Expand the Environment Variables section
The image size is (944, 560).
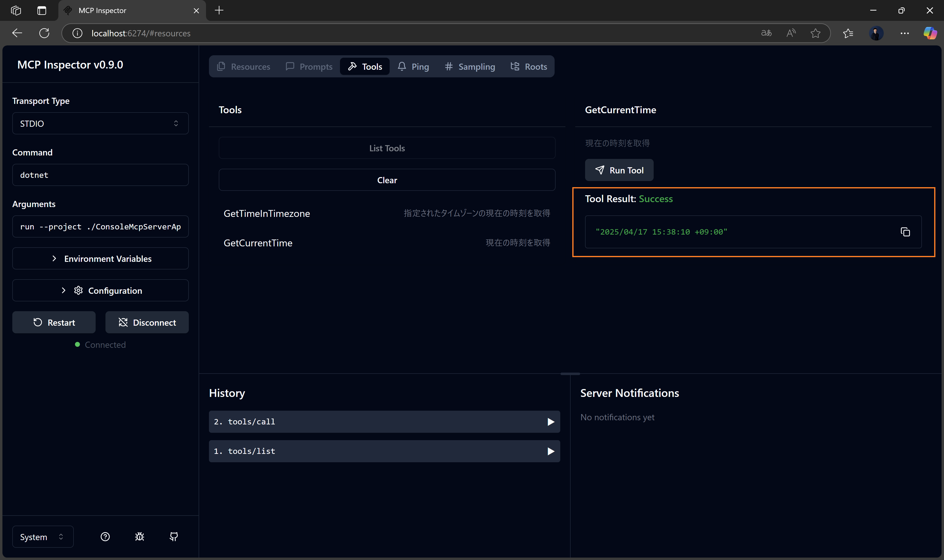coord(101,258)
